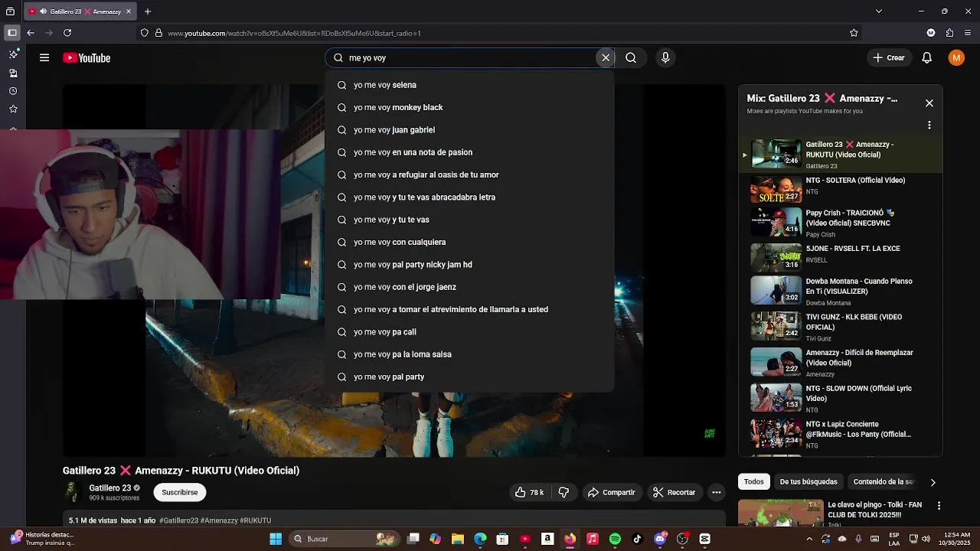
Task: Play NTG - SOLTERA from the mix
Action: 841,190
